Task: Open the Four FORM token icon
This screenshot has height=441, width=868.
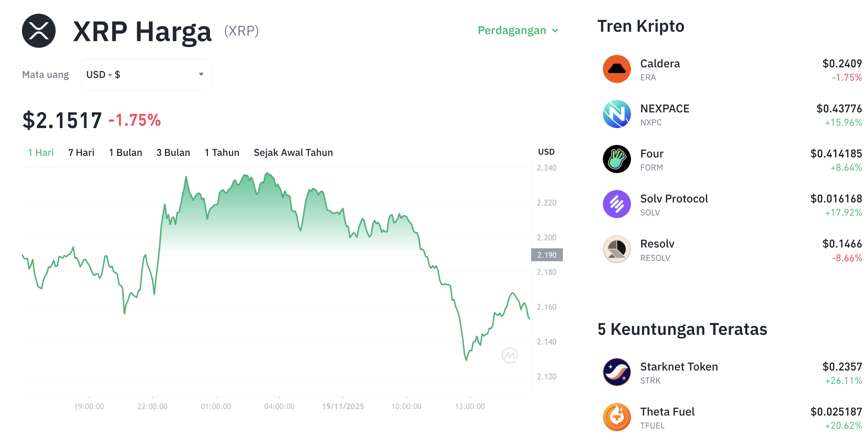Action: coord(617,159)
